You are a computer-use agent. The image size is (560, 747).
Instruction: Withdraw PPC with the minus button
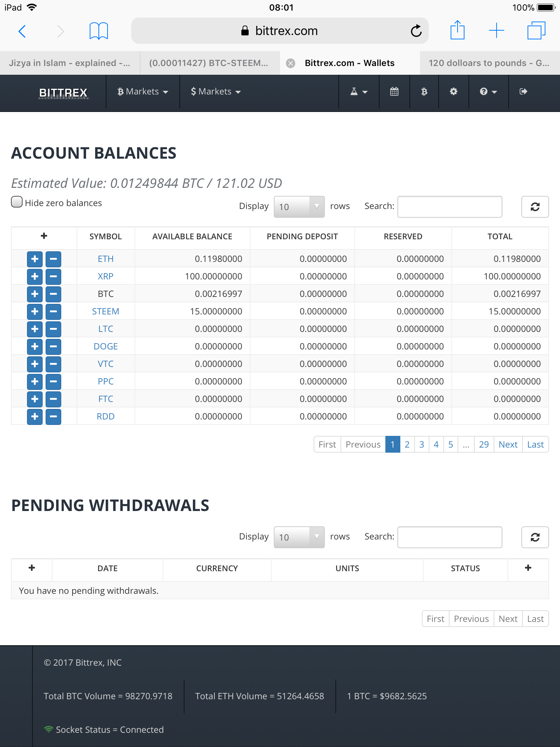[53, 382]
